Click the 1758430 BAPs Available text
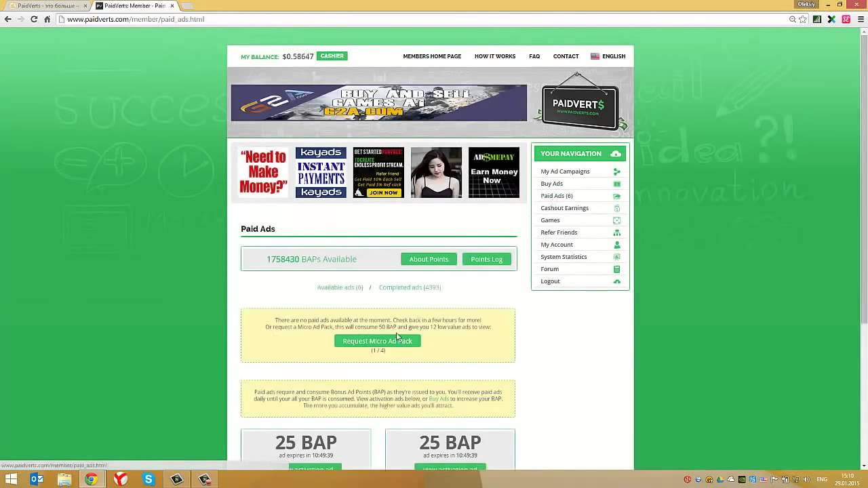Viewport: 868px width, 488px height. click(x=311, y=259)
